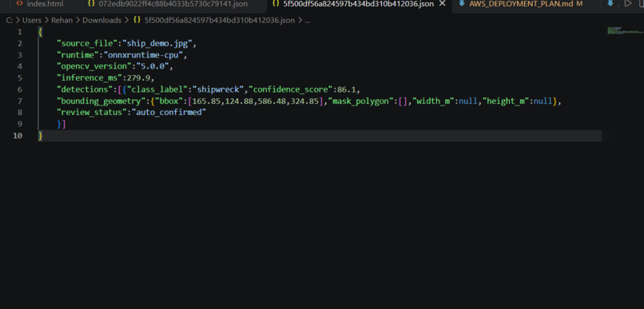
Task: Click the 279.9 inference value
Action: tap(138, 78)
